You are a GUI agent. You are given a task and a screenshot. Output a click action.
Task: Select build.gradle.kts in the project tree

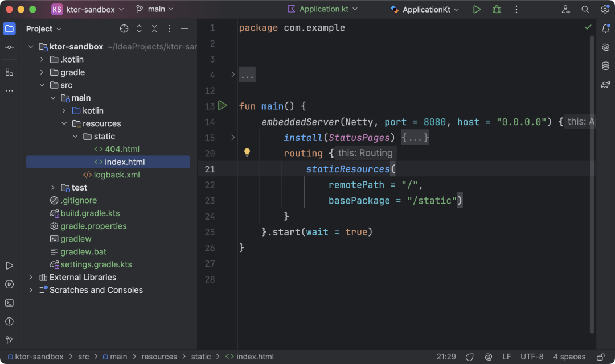pyautogui.click(x=90, y=213)
